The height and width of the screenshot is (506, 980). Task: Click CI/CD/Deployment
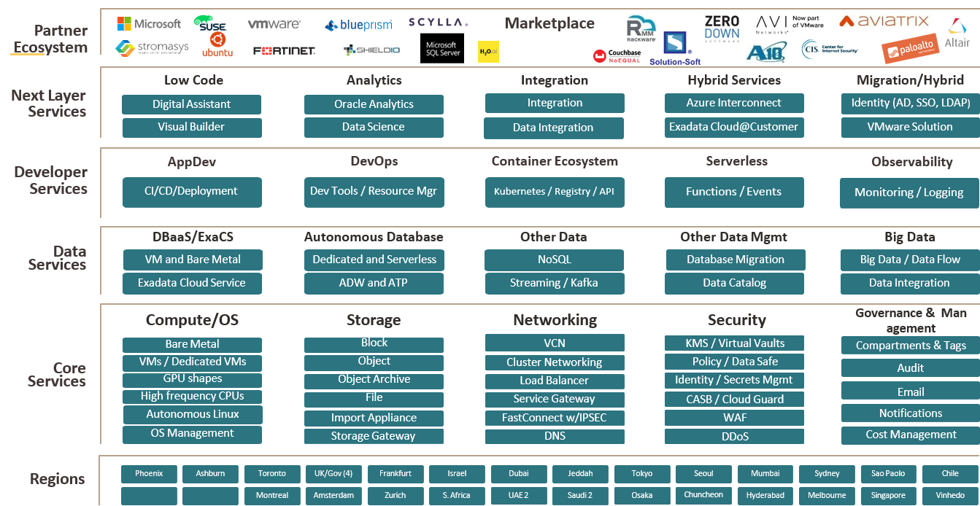click(192, 192)
